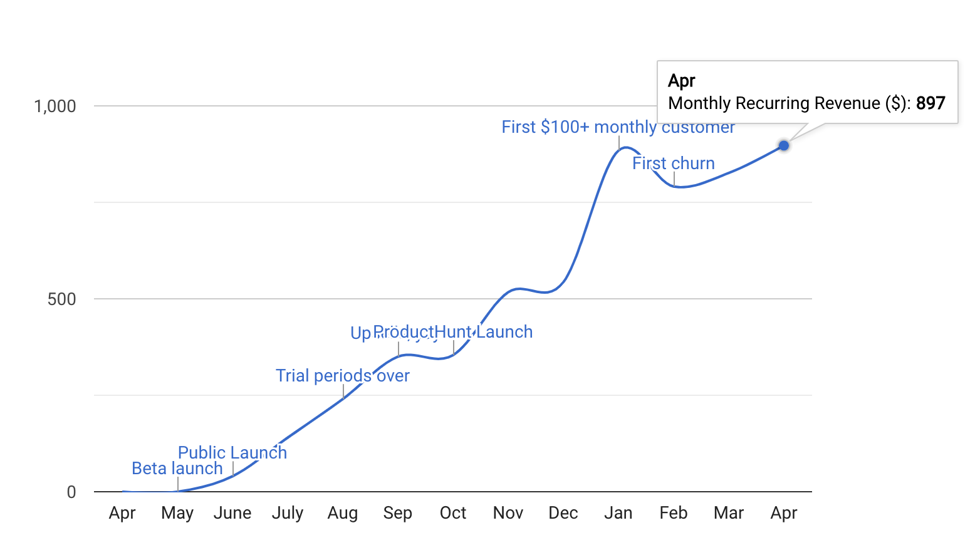
Task: Click the Beta launch annotation label
Action: click(x=177, y=469)
